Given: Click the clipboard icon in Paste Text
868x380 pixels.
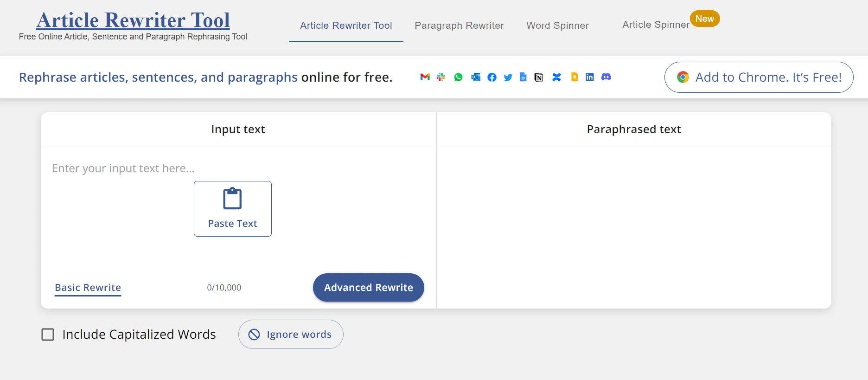Looking at the screenshot, I should (x=232, y=199).
